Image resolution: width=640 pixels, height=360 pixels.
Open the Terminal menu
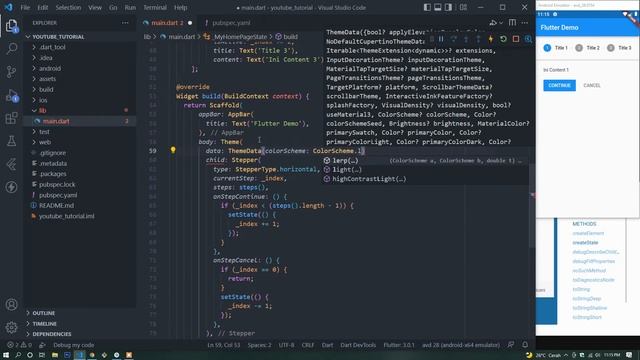(x=155, y=7)
